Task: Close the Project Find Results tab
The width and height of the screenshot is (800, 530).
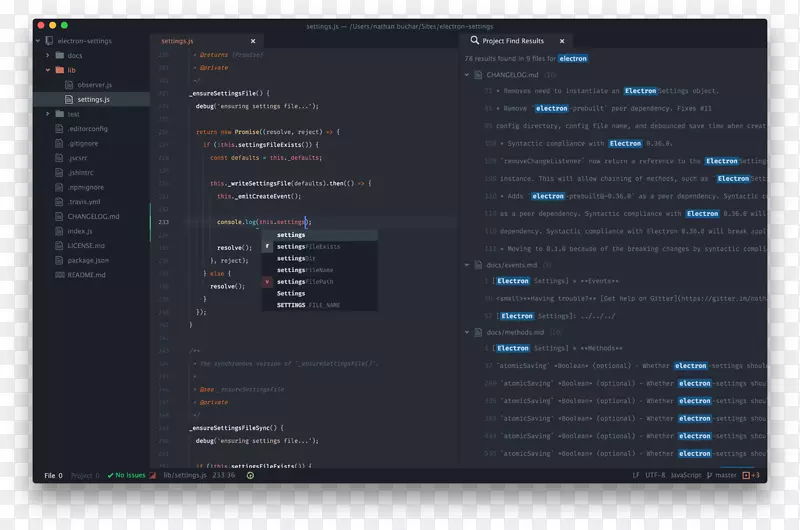Action: click(x=561, y=41)
